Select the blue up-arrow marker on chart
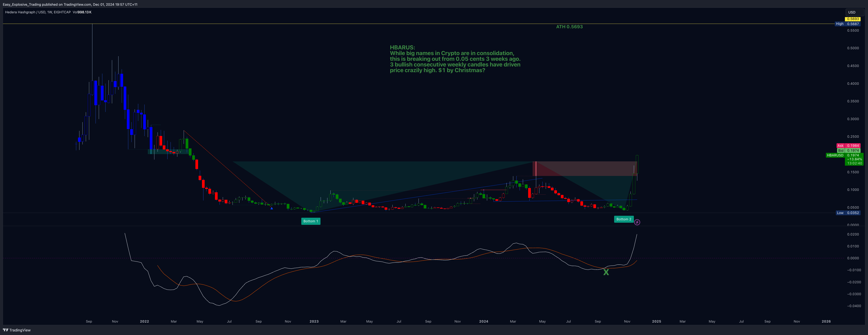Viewport: 868px width, 335px height. pyautogui.click(x=272, y=208)
